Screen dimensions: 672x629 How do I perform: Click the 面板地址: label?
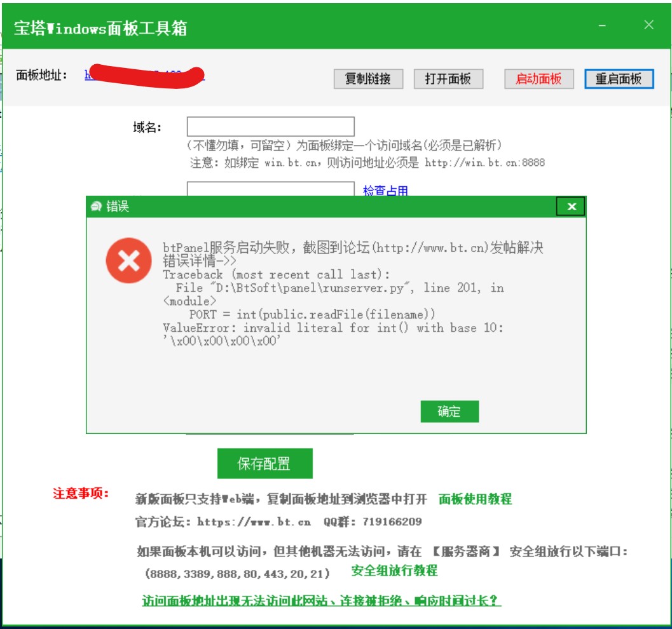tap(41, 75)
